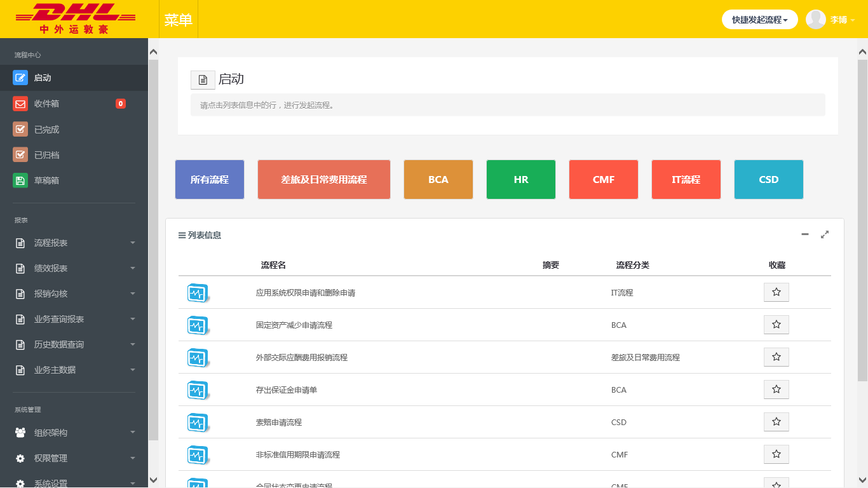Click the sidebar scrollbar down arrow
This screenshot has height=488, width=868.
pos(153,480)
